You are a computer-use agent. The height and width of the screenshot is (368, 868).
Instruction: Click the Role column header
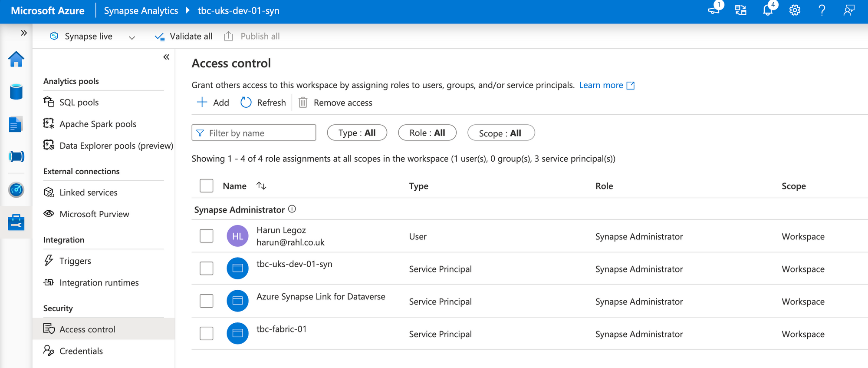pos(604,186)
